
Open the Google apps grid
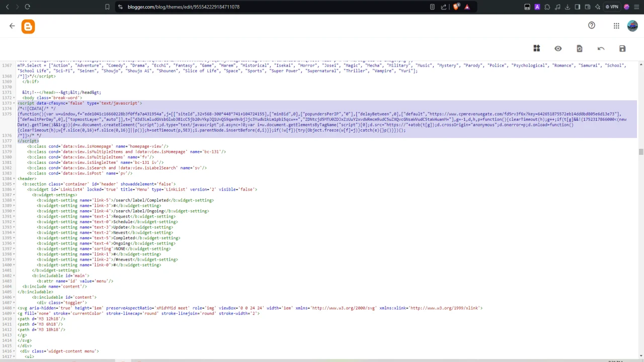tap(616, 26)
